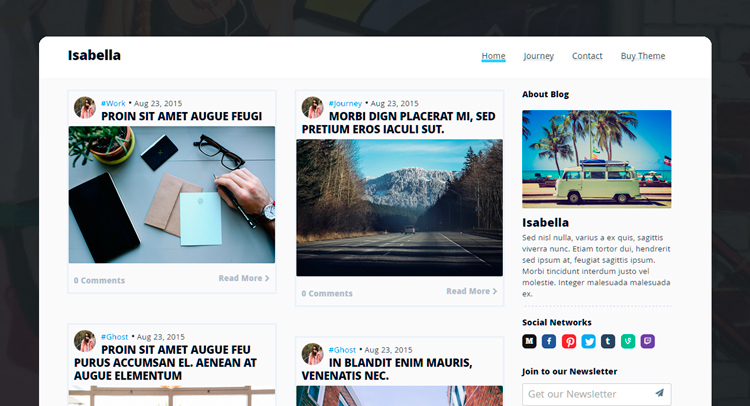The image size is (750, 406).
Task: Open the camper van About Blog image
Action: tap(596, 159)
